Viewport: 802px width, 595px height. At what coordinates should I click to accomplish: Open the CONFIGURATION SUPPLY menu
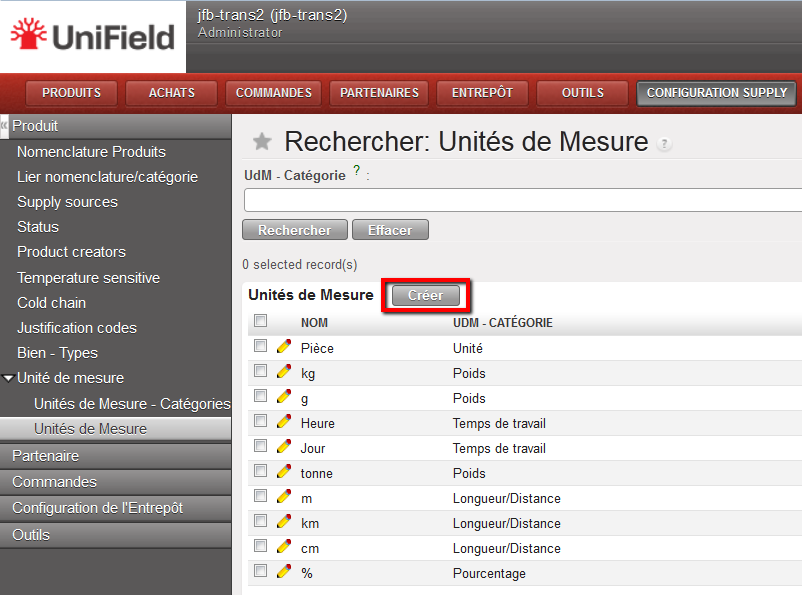tap(717, 93)
